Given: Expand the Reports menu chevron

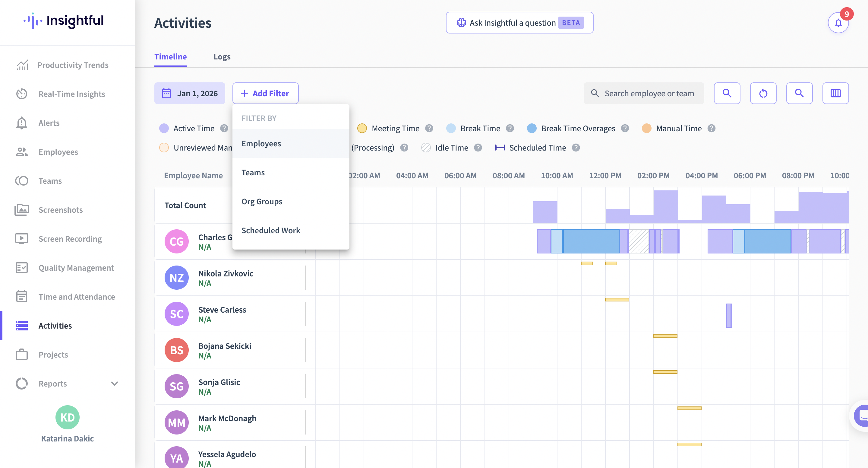Looking at the screenshot, I should 115,384.
